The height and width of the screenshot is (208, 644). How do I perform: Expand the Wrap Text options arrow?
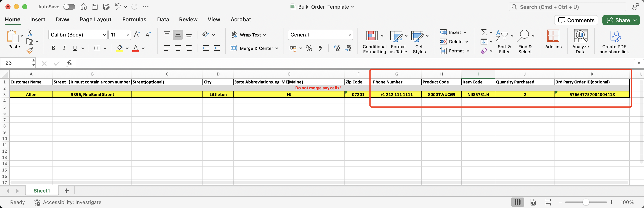[x=265, y=35]
